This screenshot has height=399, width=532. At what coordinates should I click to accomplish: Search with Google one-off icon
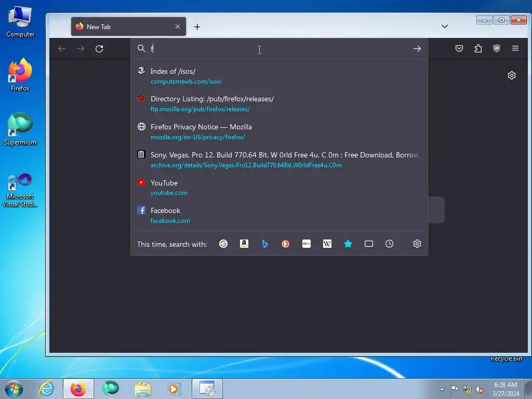[223, 244]
